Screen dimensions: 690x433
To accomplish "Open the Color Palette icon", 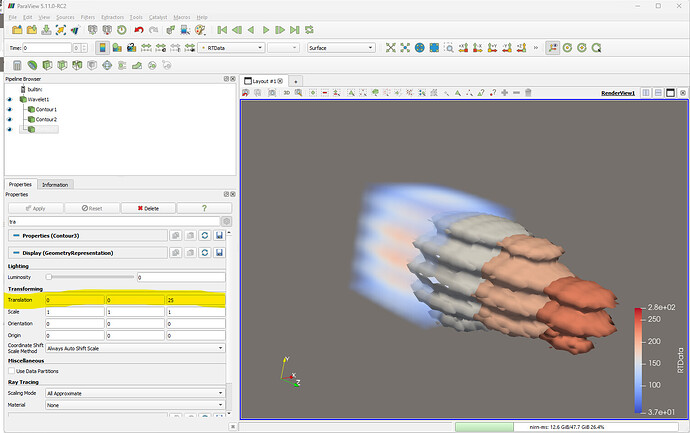I will coord(200,30).
